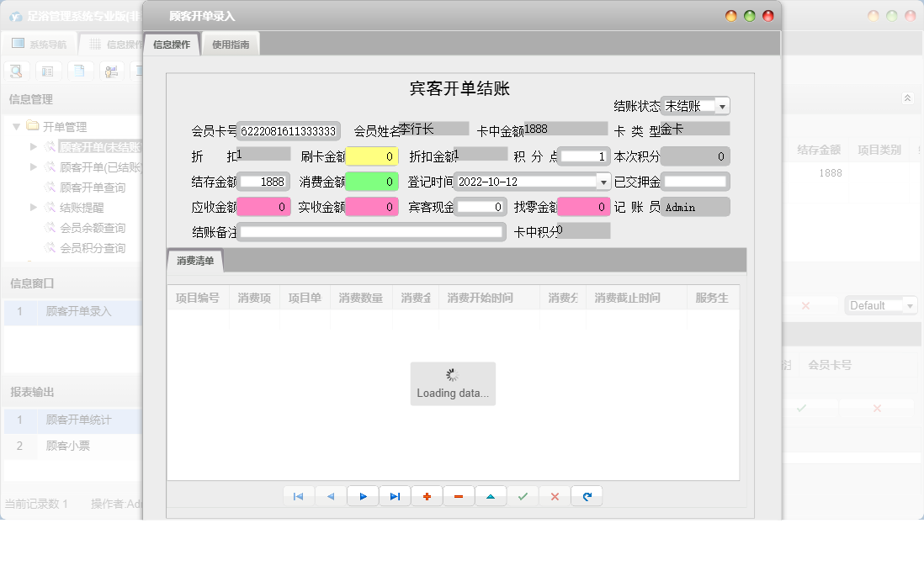Image resolution: width=924 pixels, height=576 pixels.
Task: Refresh the consumption list with the reload icon
Action: click(587, 496)
